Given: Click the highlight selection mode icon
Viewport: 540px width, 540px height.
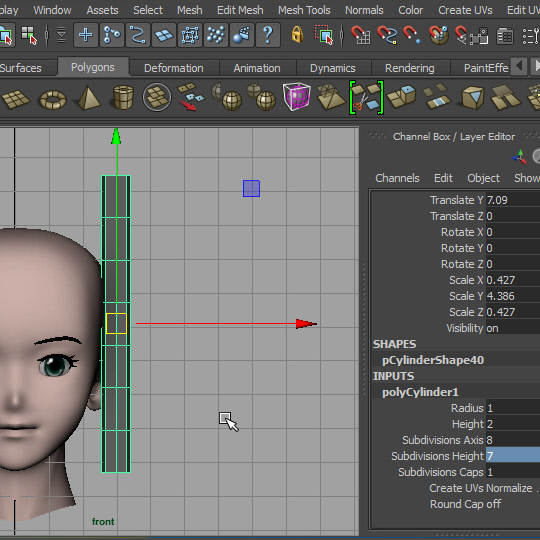Looking at the screenshot, I should click(324, 35).
